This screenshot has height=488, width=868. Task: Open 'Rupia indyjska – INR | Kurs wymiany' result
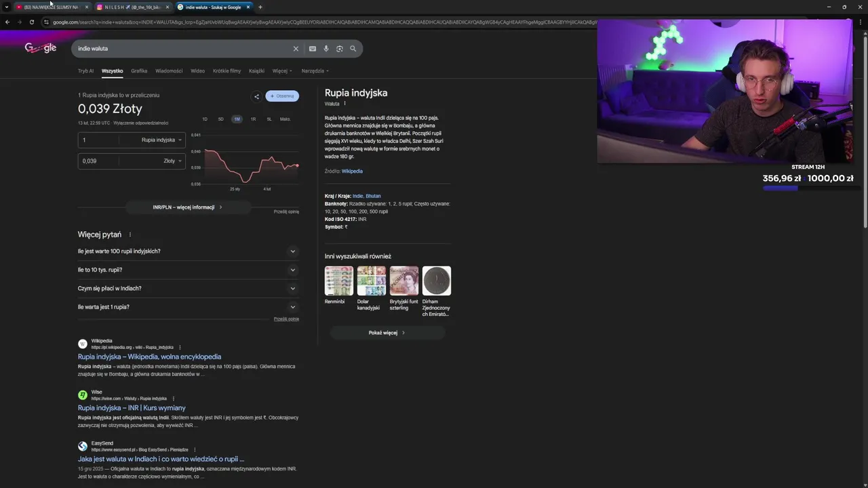coord(132,408)
